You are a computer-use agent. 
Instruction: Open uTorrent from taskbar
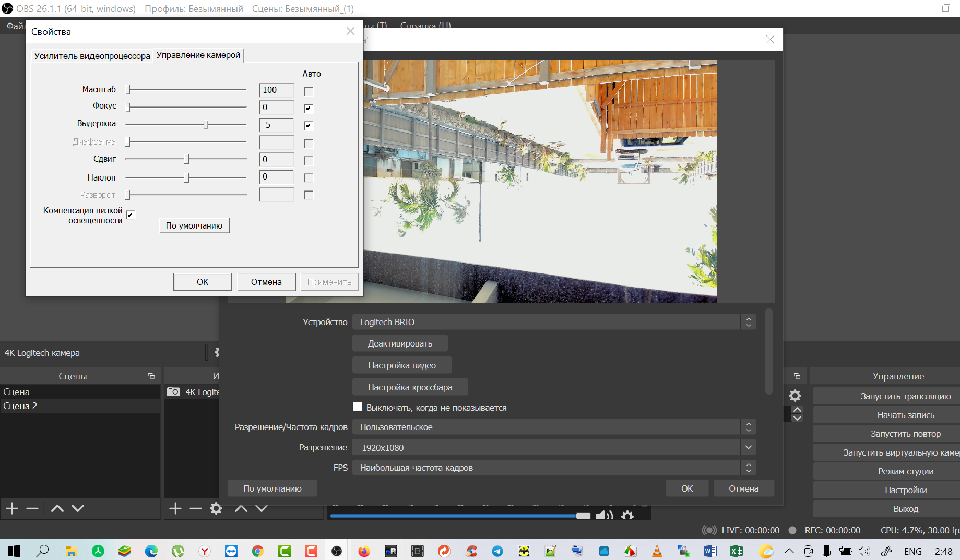178,551
